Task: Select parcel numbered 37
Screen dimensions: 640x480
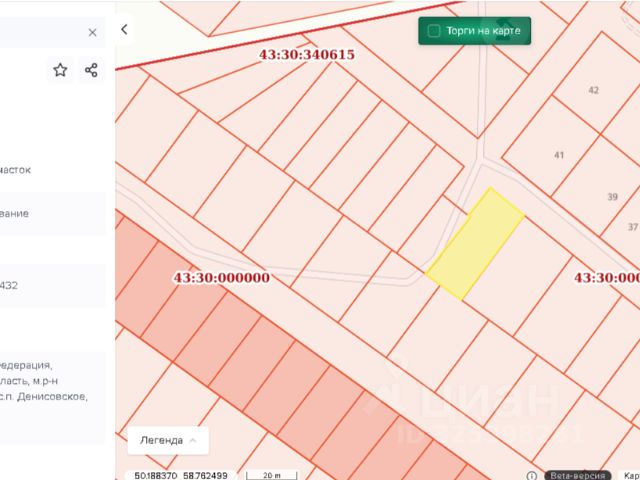Action: click(x=633, y=227)
